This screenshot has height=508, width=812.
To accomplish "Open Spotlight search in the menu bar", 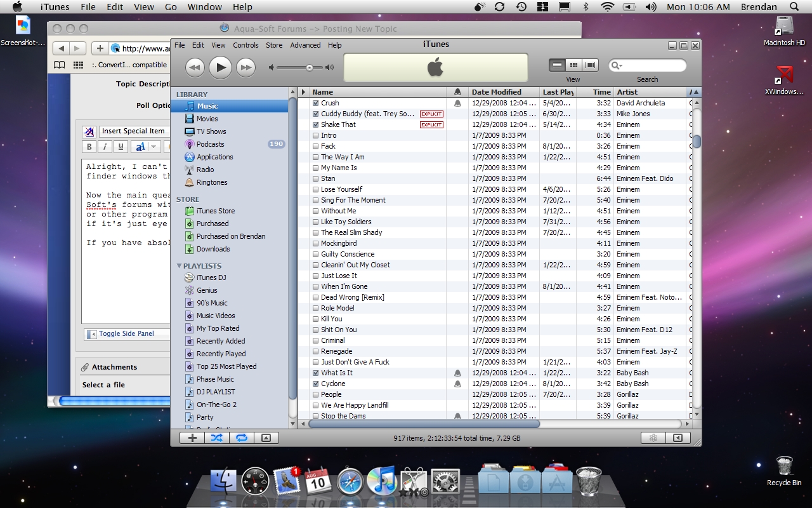I will (794, 7).
